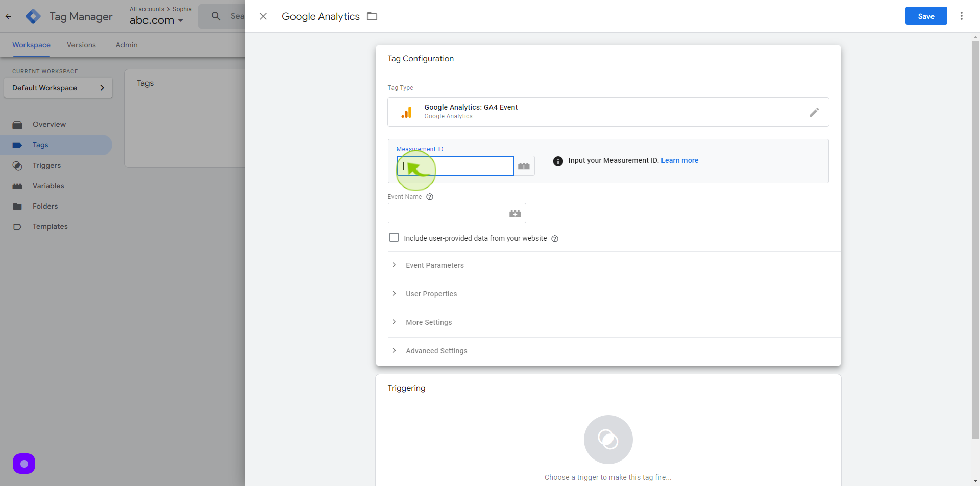Click the folder icon next to tag name
The width and height of the screenshot is (980, 486).
[372, 16]
